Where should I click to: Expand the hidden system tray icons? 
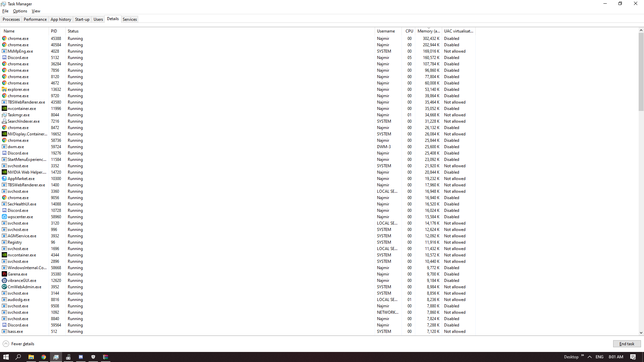(x=590, y=357)
